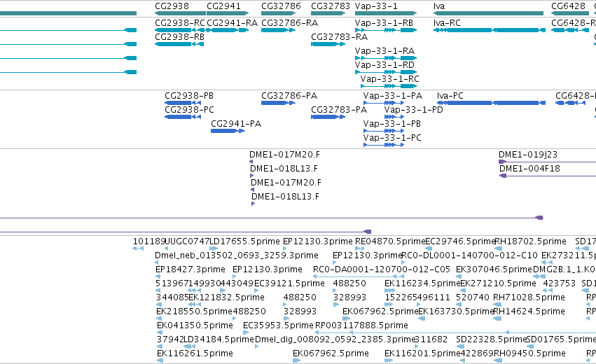Select the CG2938-PC protein feature
This screenshot has width=596, height=364.
(x=183, y=117)
